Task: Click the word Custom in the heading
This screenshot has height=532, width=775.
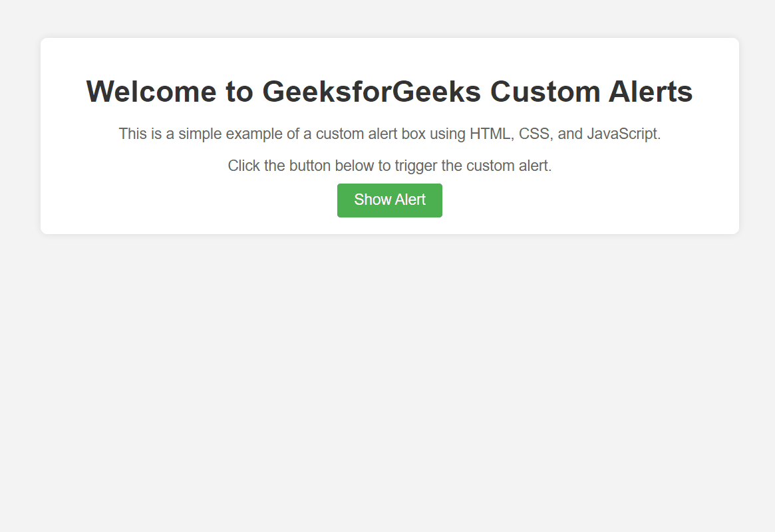Action: tap(545, 91)
